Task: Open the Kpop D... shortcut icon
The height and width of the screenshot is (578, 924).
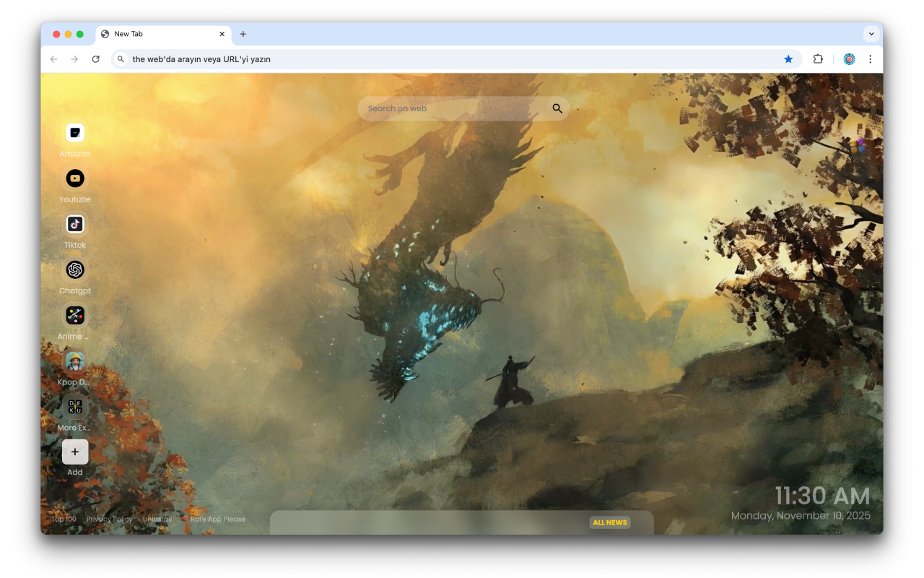Action: [75, 361]
